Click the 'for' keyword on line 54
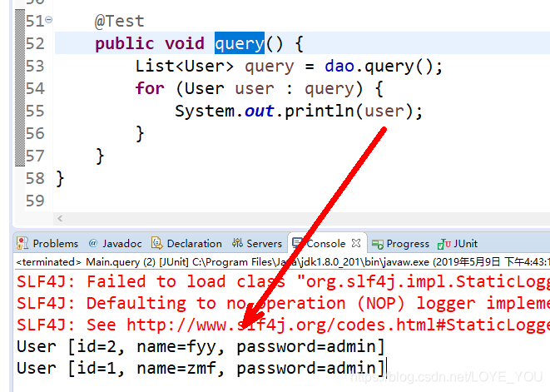Viewport: 550px width, 392px height. coord(150,88)
